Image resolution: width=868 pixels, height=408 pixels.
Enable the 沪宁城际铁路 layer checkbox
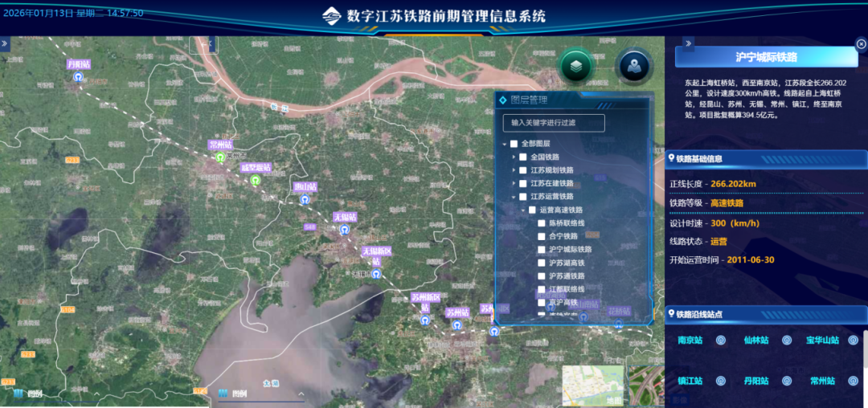542,250
